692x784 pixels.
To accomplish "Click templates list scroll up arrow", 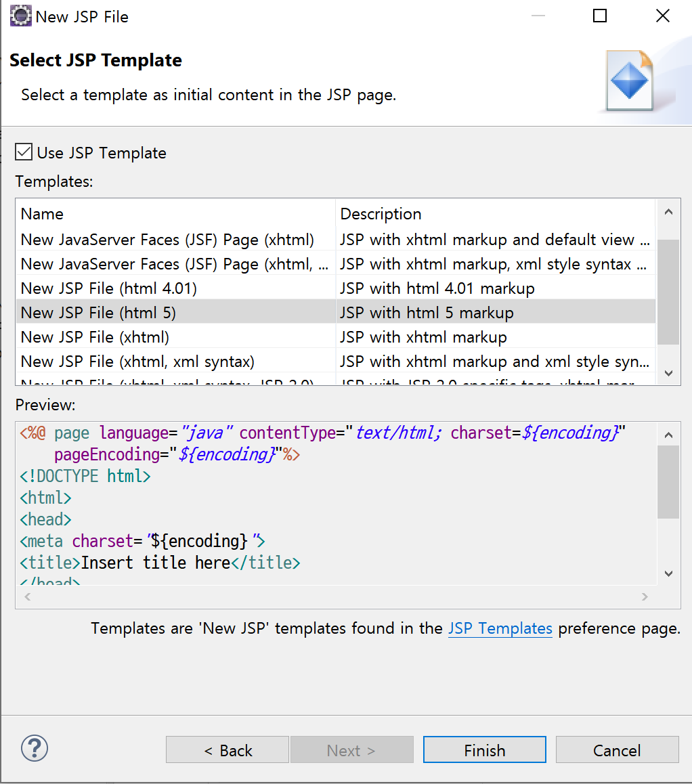I will 668,212.
